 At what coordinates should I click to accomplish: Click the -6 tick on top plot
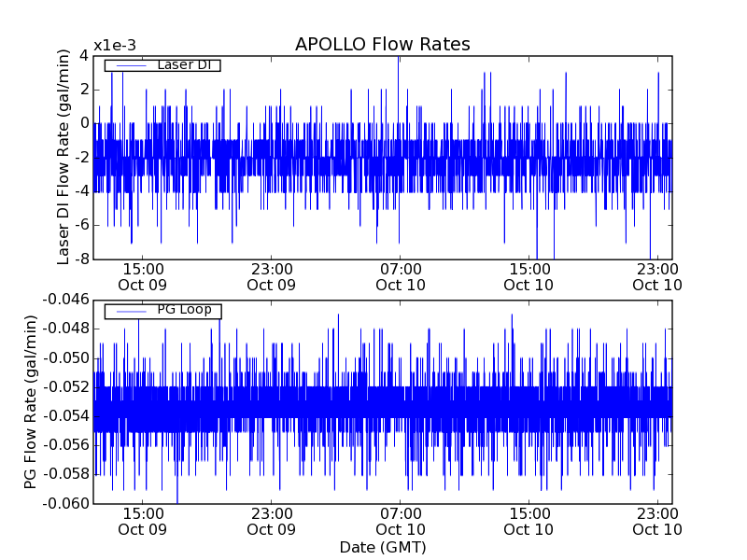coord(81,225)
